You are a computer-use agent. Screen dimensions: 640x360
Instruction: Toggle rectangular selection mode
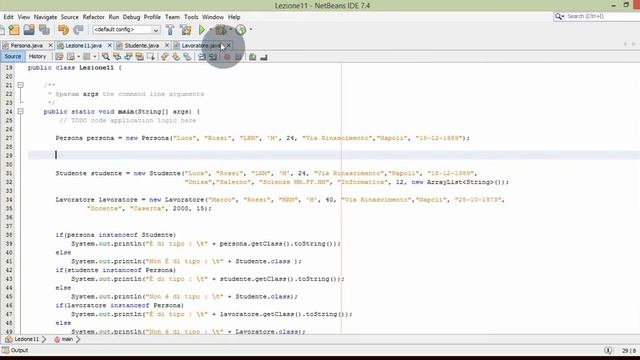pos(151,57)
